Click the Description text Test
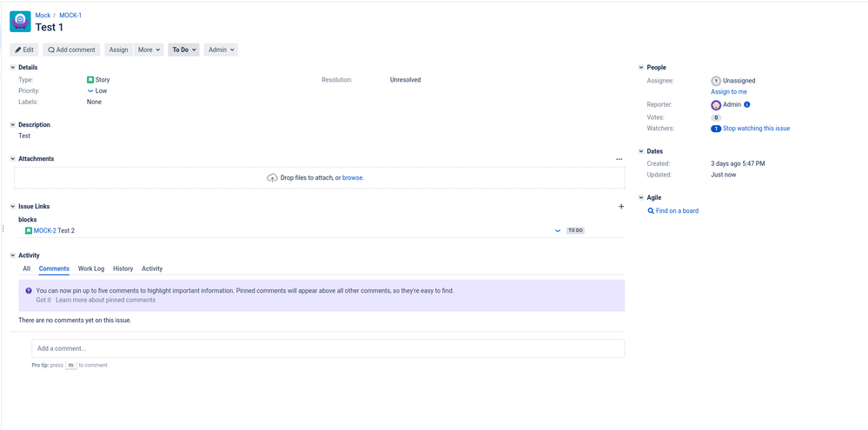Image resolution: width=868 pixels, height=430 pixels. point(24,136)
